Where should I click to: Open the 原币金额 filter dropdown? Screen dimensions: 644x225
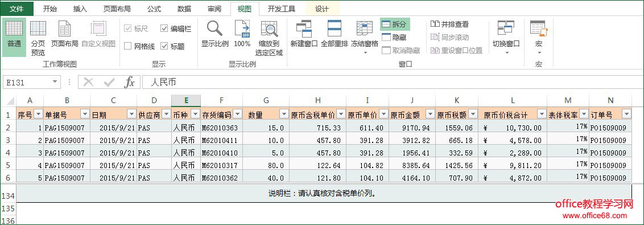pyautogui.click(x=430, y=114)
